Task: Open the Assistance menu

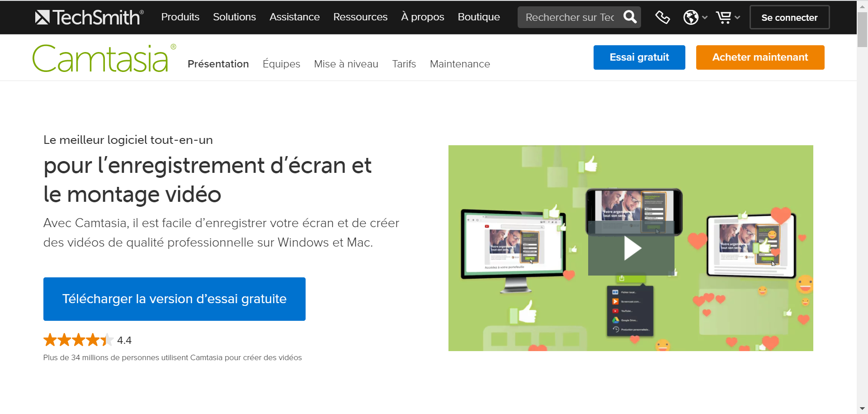Action: pos(294,17)
